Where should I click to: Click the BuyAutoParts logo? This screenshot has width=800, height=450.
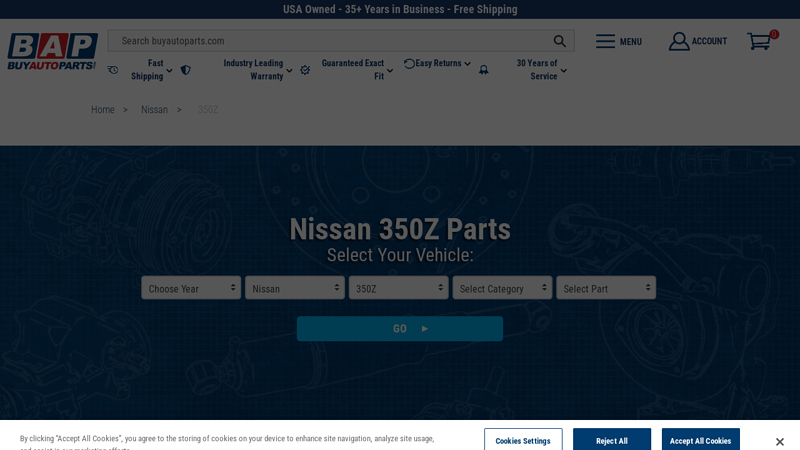click(52, 51)
